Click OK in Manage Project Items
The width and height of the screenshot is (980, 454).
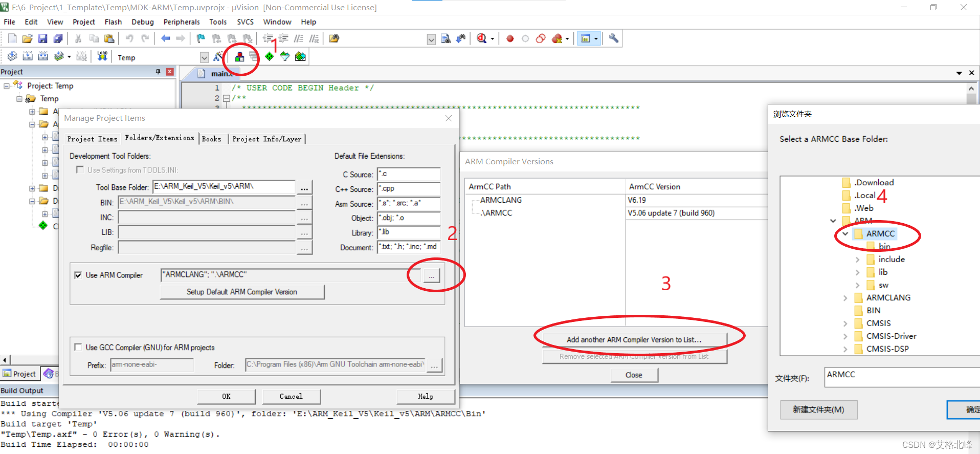pyautogui.click(x=226, y=396)
